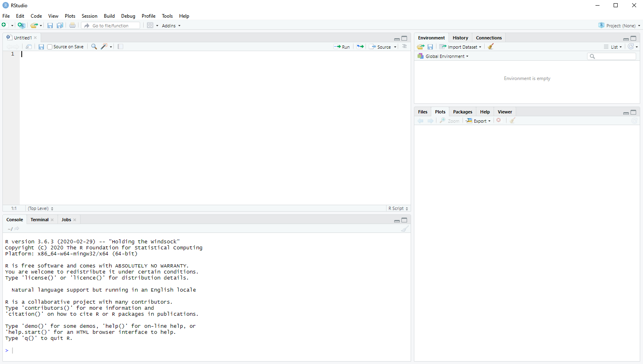
Task: Show the document outline
Action: 404,47
